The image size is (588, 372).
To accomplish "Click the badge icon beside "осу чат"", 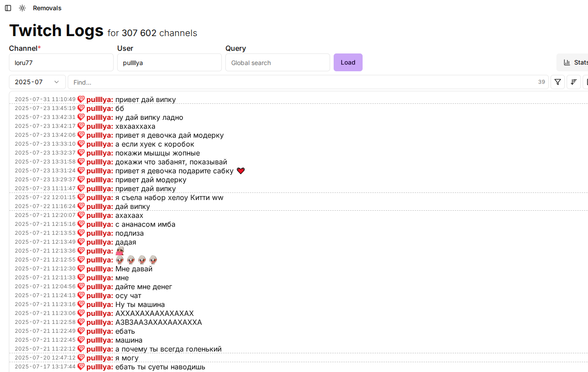I will coord(81,295).
